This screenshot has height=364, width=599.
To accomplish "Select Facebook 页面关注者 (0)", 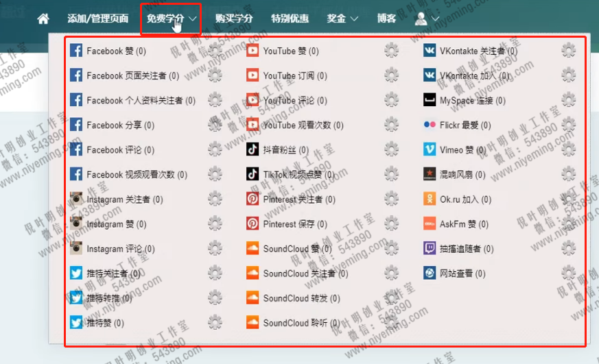I will [133, 75].
